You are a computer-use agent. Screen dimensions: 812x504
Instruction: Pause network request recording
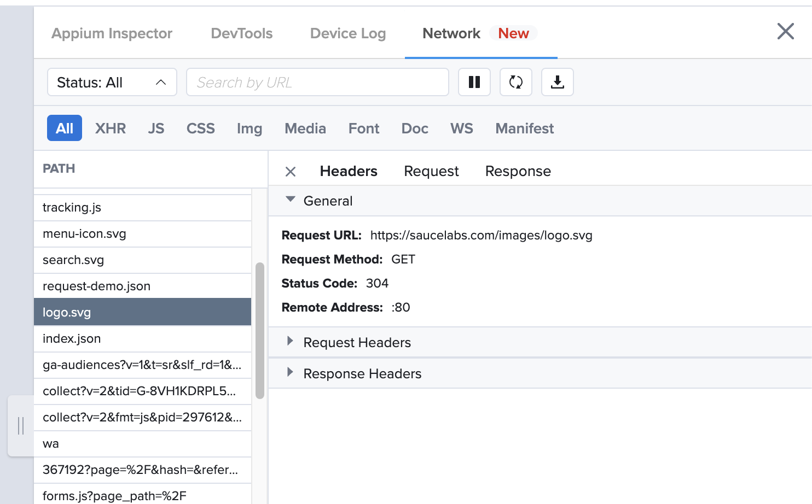tap(474, 82)
